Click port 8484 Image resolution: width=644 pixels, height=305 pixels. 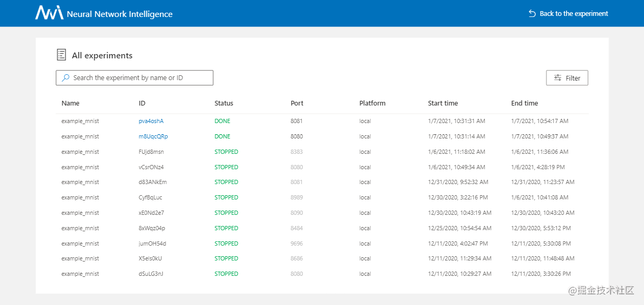point(297,228)
